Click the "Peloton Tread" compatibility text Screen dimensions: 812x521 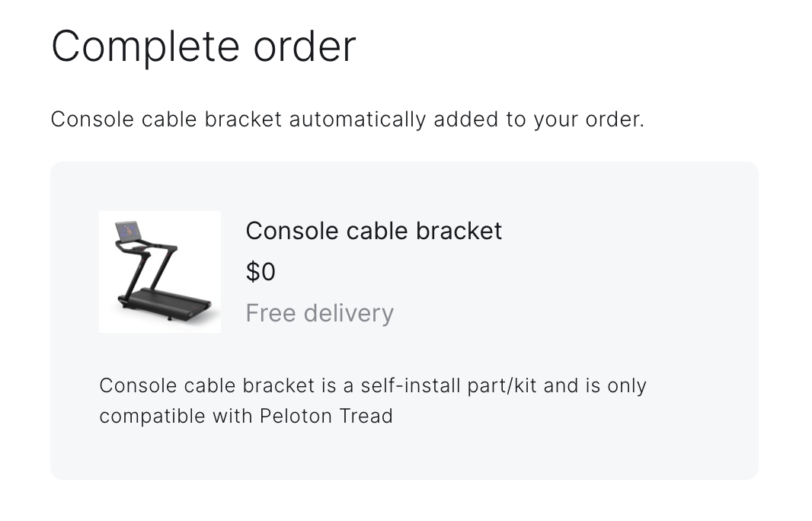click(x=326, y=416)
